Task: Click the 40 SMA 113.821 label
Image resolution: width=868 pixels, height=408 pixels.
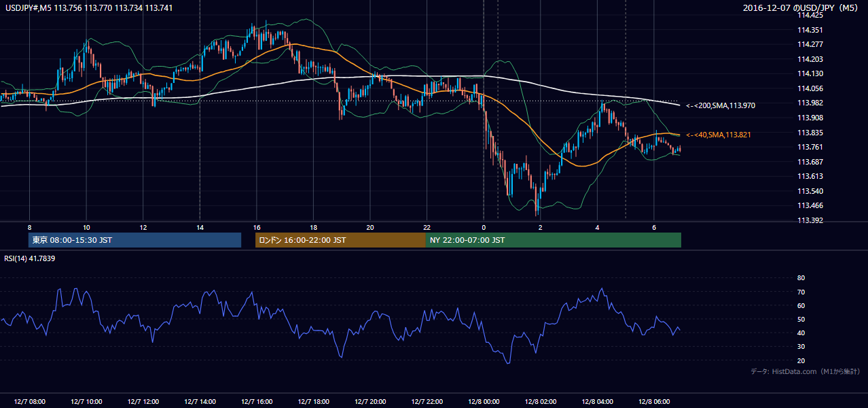Action: pos(718,135)
